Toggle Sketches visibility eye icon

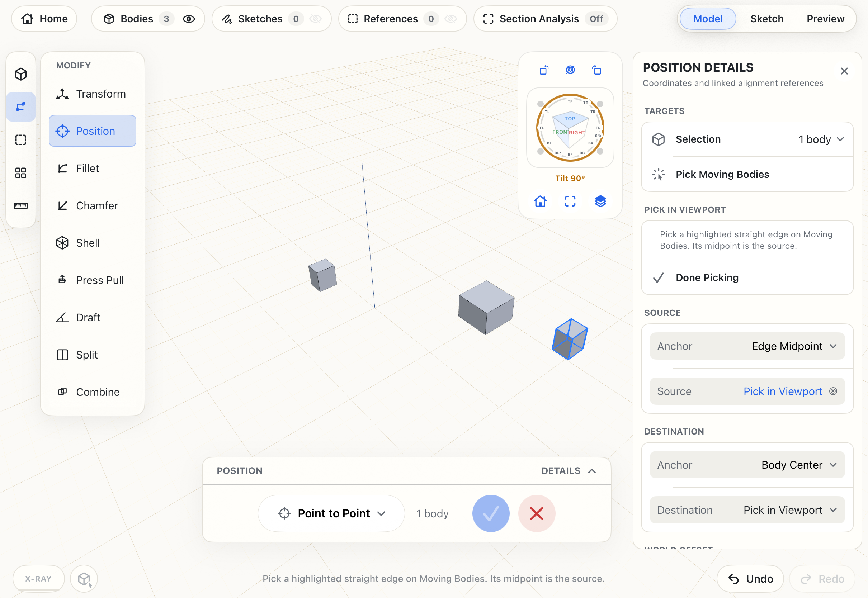(316, 19)
